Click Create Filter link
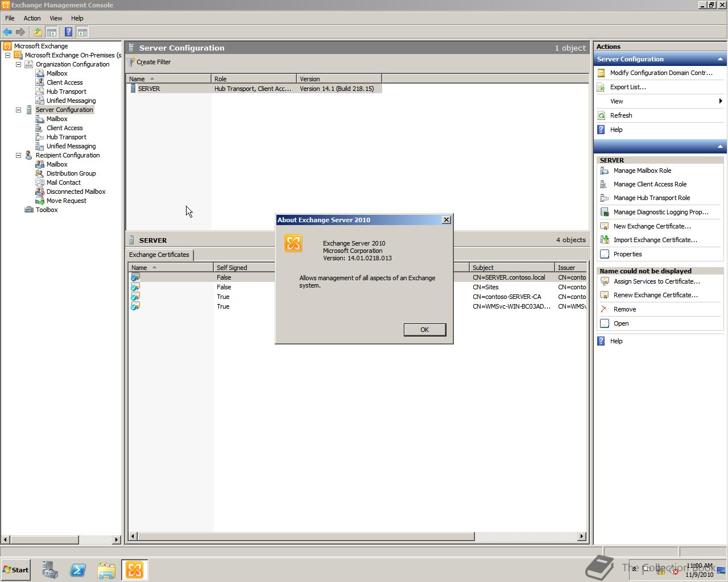The image size is (728, 582). click(x=154, y=62)
